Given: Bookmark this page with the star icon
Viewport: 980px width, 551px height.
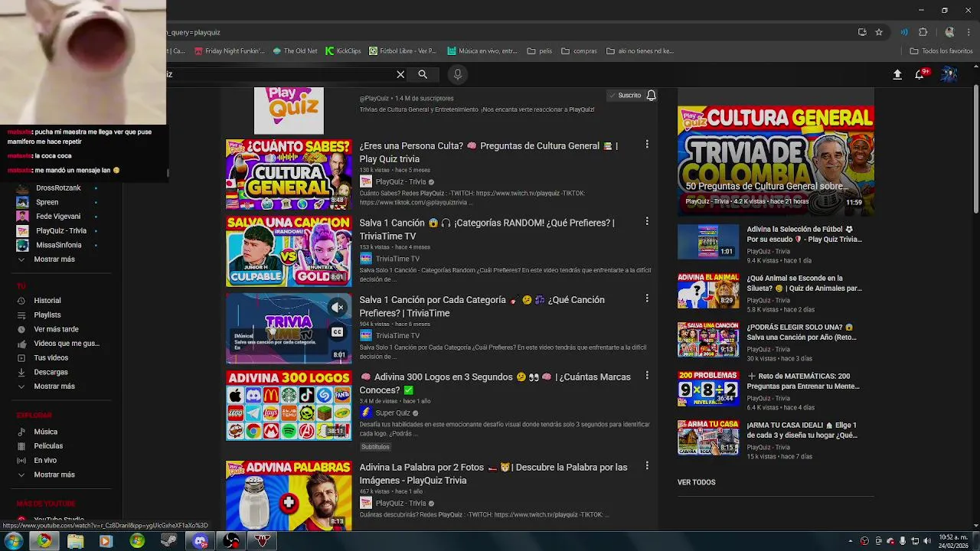Looking at the screenshot, I should pyautogui.click(x=879, y=32).
